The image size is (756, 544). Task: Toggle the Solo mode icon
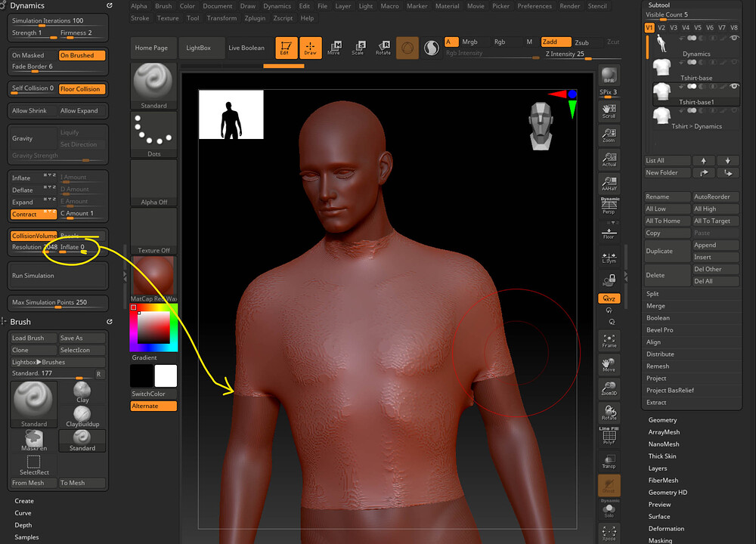[x=609, y=510]
